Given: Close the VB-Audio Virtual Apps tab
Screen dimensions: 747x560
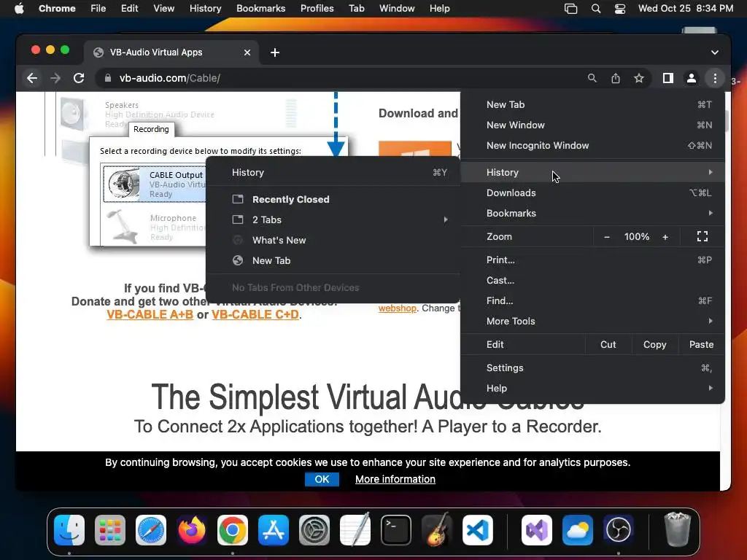Looking at the screenshot, I should [247, 52].
